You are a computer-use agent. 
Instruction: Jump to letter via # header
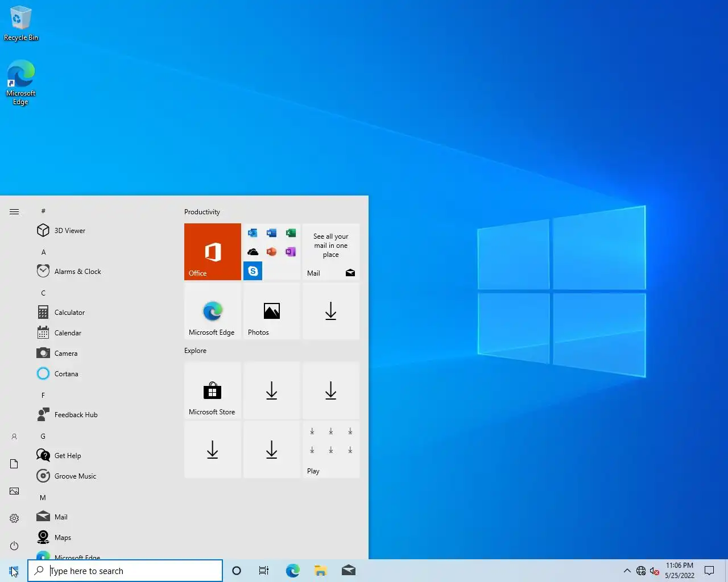click(x=43, y=211)
